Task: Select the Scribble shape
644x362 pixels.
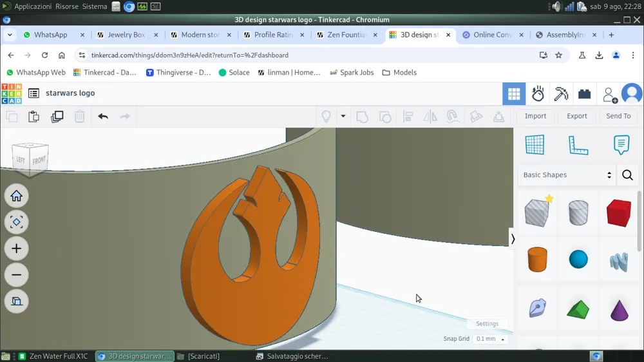Action: tap(618, 262)
